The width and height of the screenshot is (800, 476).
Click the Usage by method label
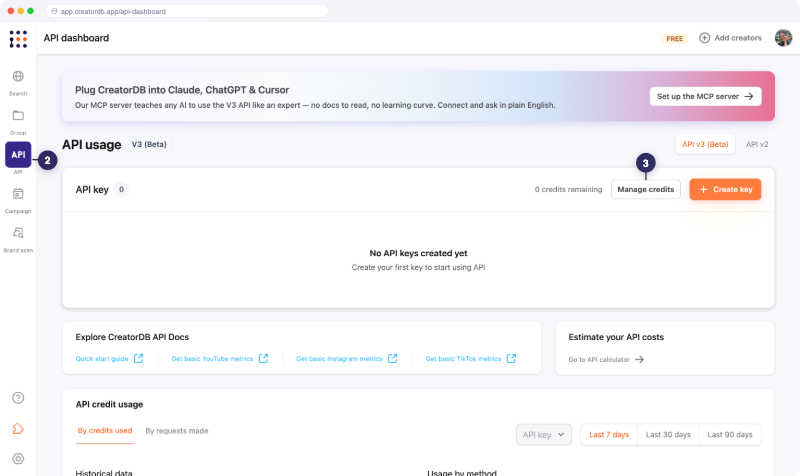[x=462, y=473]
